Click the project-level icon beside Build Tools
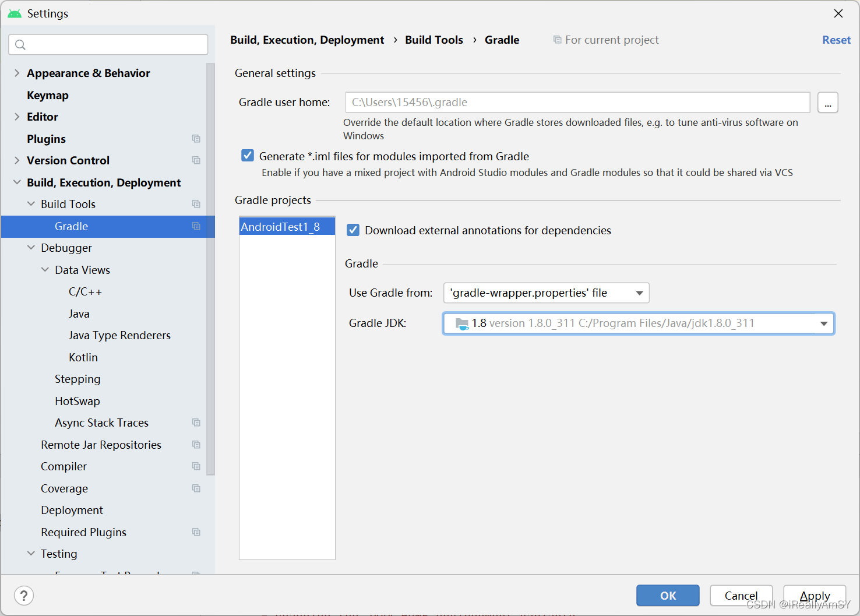 tap(196, 204)
